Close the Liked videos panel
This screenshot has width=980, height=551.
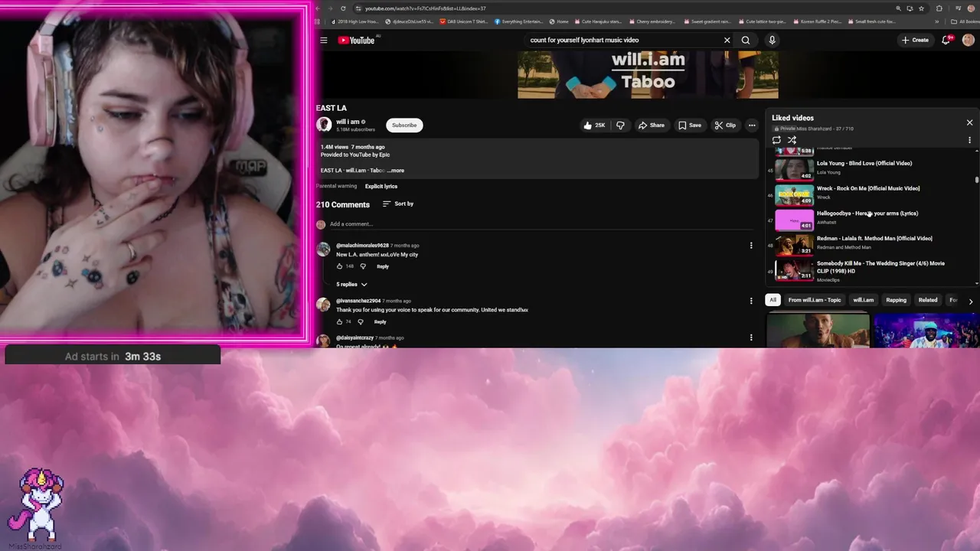(969, 122)
